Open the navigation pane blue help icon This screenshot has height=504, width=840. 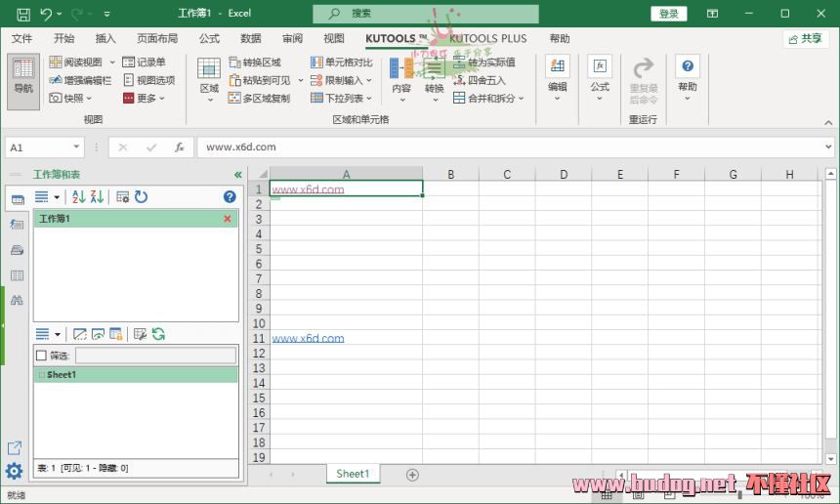(x=230, y=197)
